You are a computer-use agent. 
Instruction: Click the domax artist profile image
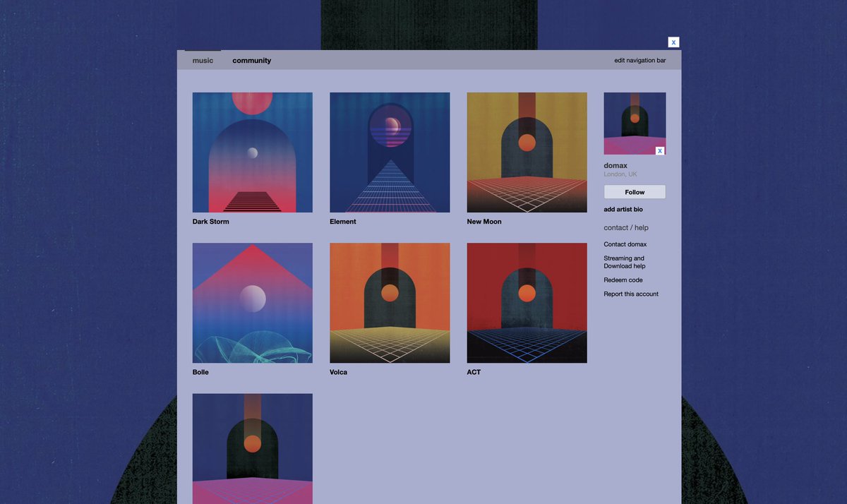[635, 124]
